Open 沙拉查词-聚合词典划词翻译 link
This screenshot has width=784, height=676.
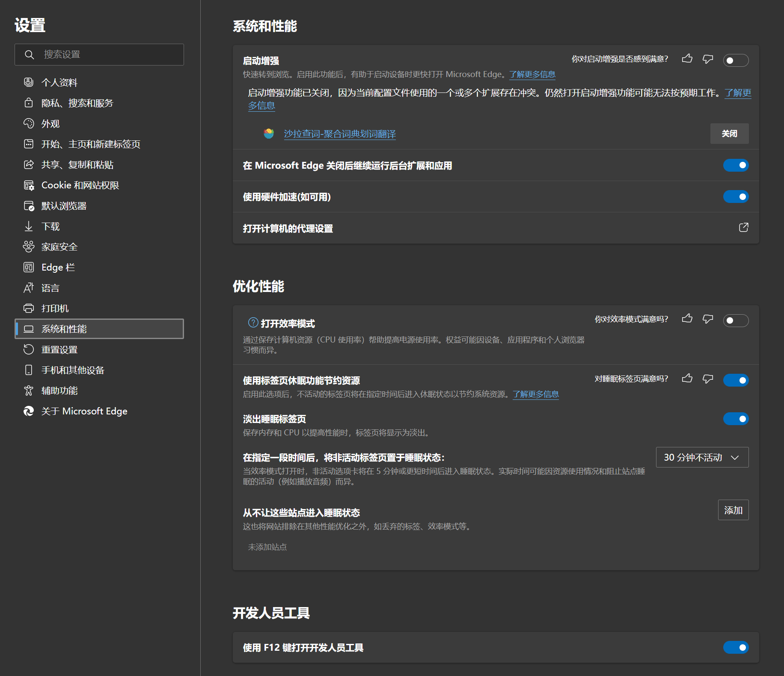pyautogui.click(x=340, y=134)
